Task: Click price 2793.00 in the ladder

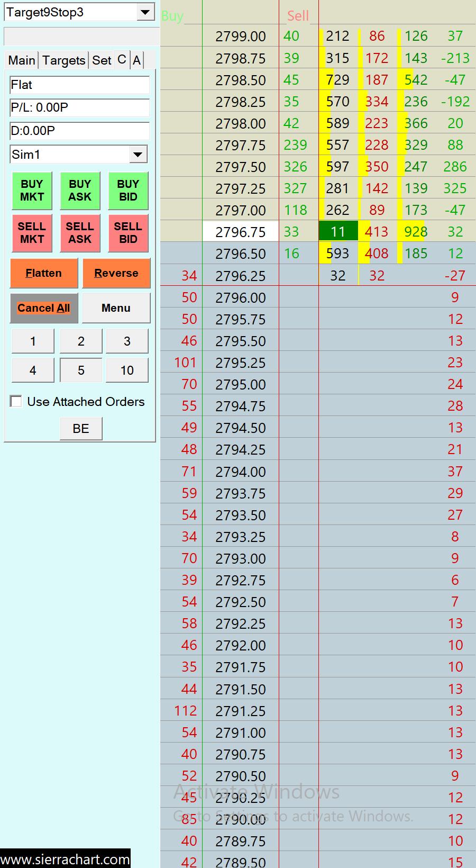Action: (241, 558)
